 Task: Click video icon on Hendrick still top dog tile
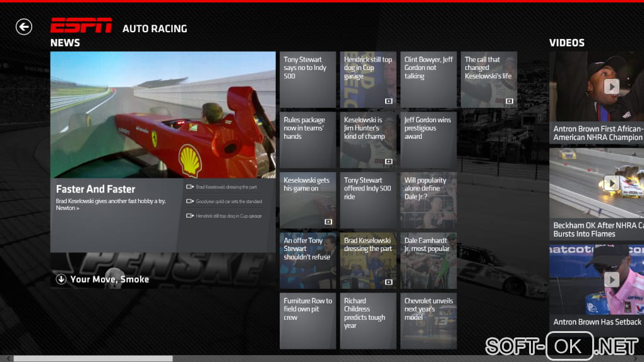388,101
